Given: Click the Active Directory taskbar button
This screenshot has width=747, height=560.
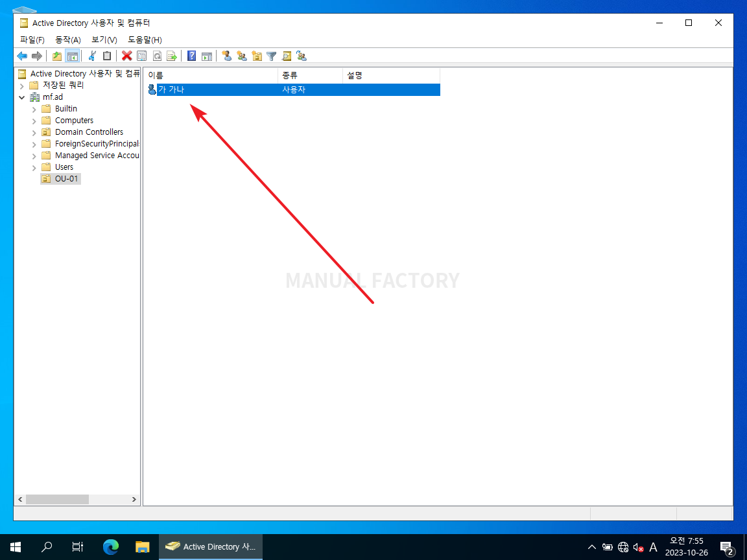Looking at the screenshot, I should click(x=211, y=547).
